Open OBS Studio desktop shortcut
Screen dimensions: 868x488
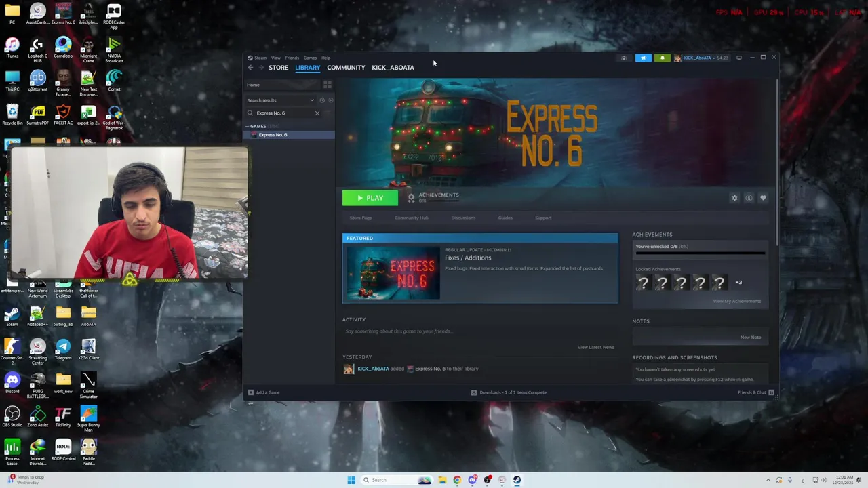click(12, 416)
